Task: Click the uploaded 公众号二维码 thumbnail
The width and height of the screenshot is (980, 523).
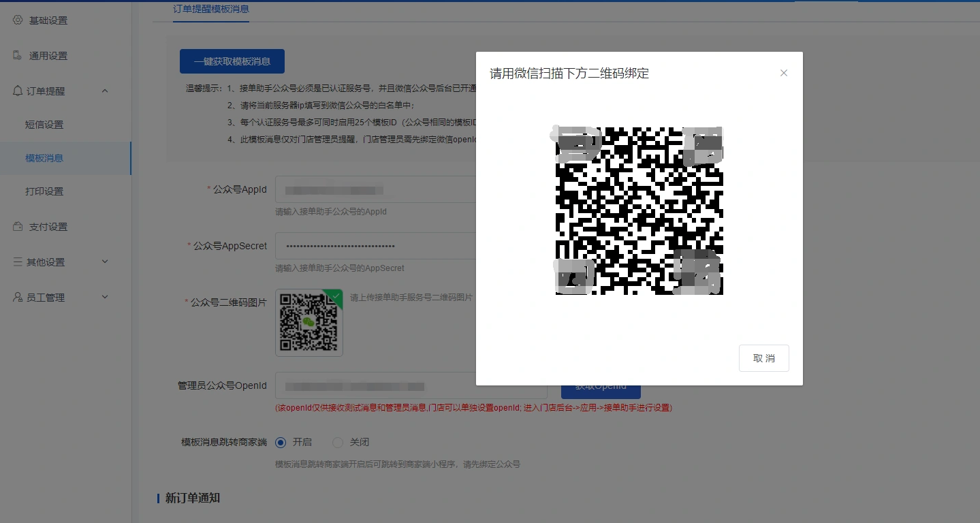Action: (309, 323)
